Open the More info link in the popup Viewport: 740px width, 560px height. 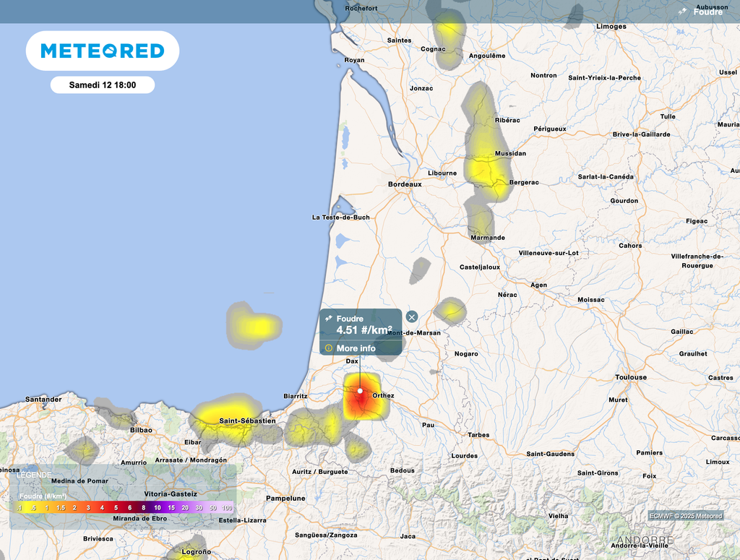(x=356, y=348)
